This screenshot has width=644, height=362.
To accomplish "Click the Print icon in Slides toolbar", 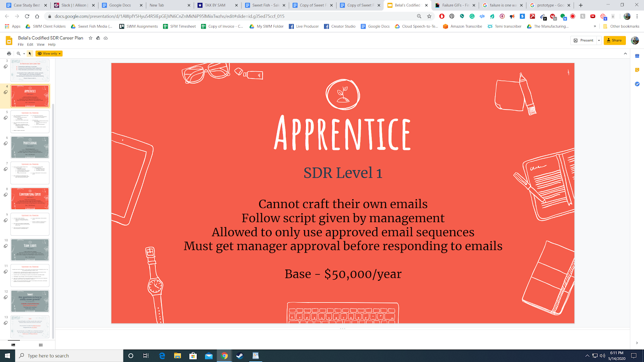I will [9, 53].
